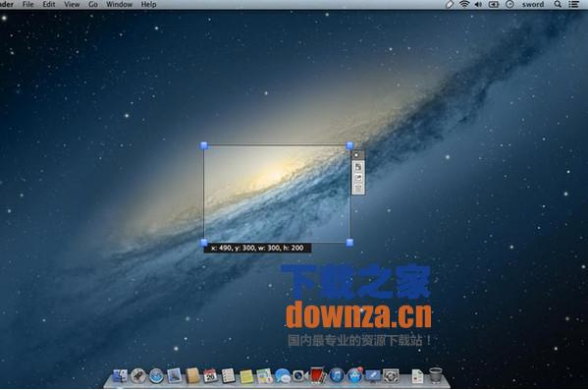Click the circular clock icon in menu bar
This screenshot has width=588, height=390.
(509, 4)
